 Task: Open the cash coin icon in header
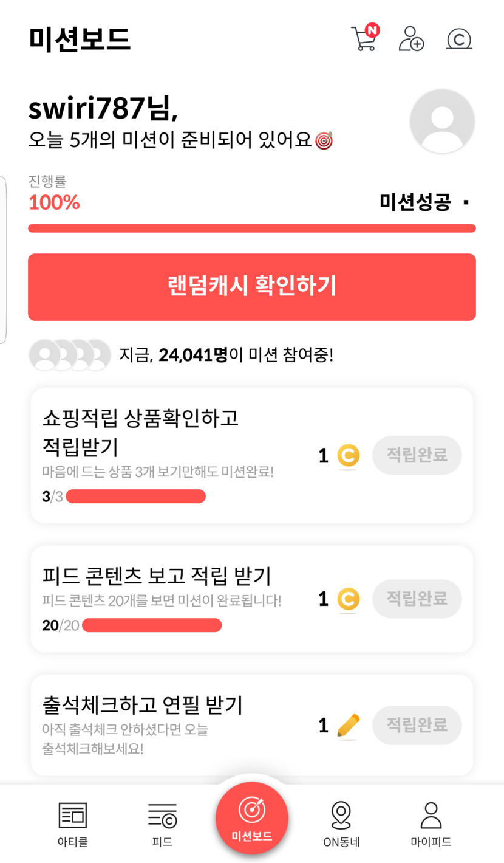coord(459,39)
